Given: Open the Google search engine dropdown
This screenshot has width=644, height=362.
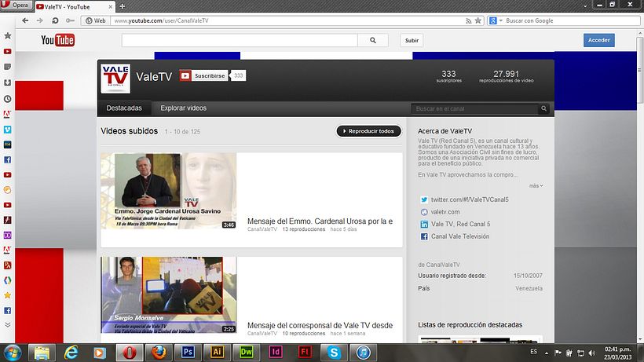Looking at the screenshot, I should click(x=496, y=20).
